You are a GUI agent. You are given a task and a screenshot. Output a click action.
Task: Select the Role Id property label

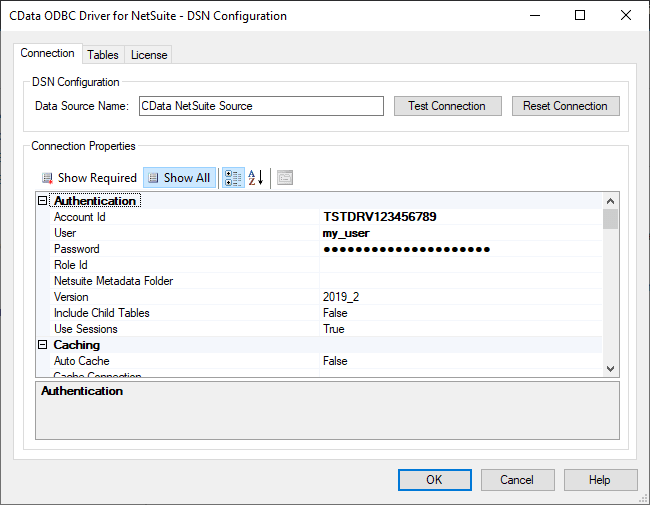click(x=71, y=265)
